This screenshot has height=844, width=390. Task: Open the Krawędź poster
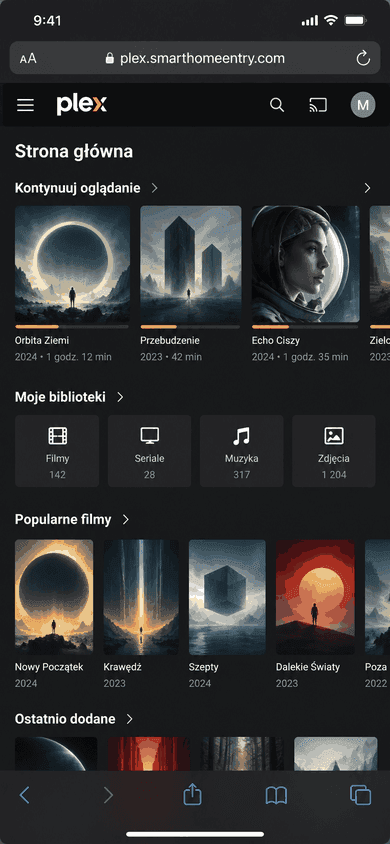141,597
